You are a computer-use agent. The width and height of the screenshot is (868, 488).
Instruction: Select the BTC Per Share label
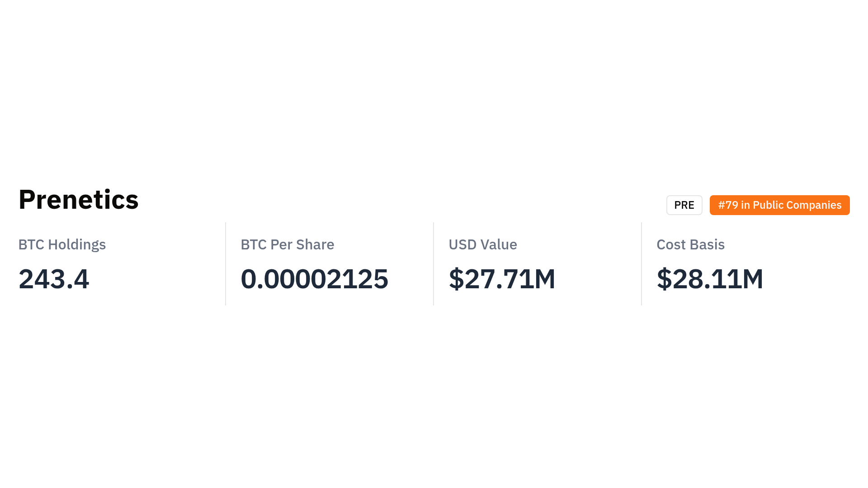coord(287,244)
